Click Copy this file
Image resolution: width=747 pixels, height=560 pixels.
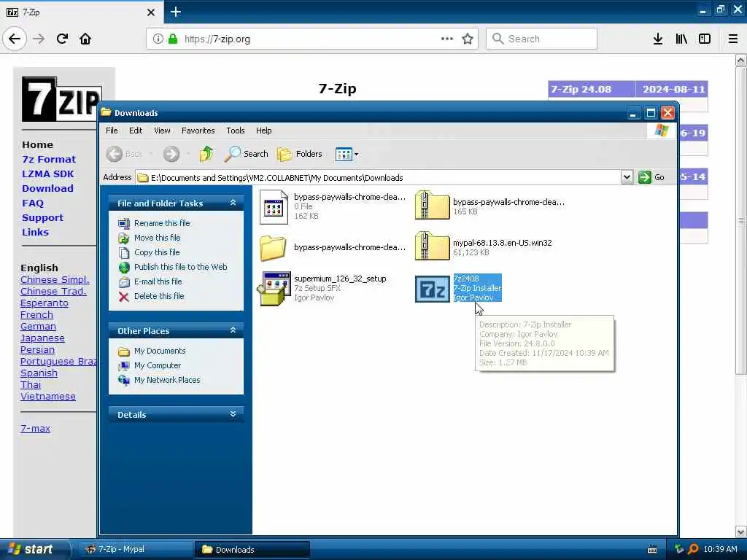click(x=157, y=252)
